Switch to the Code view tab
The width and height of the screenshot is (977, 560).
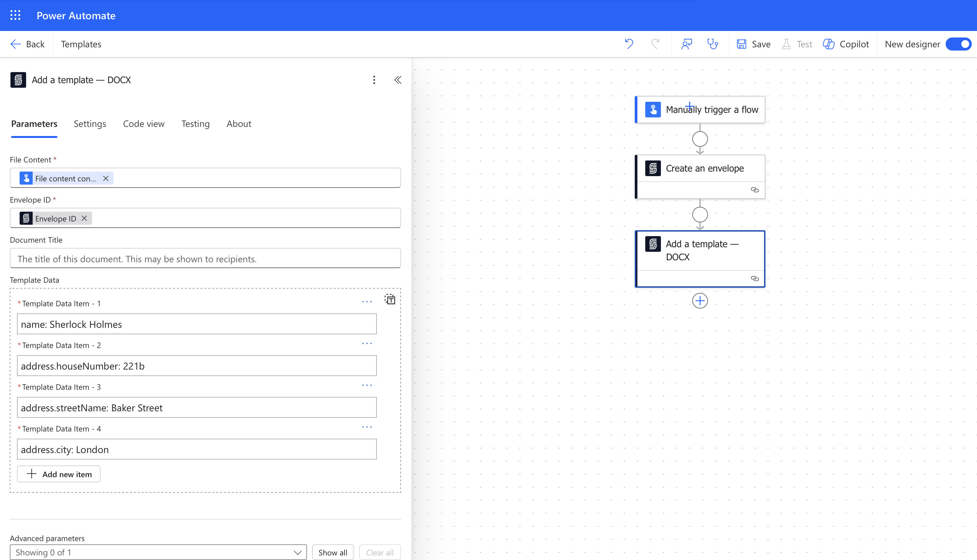coord(144,124)
